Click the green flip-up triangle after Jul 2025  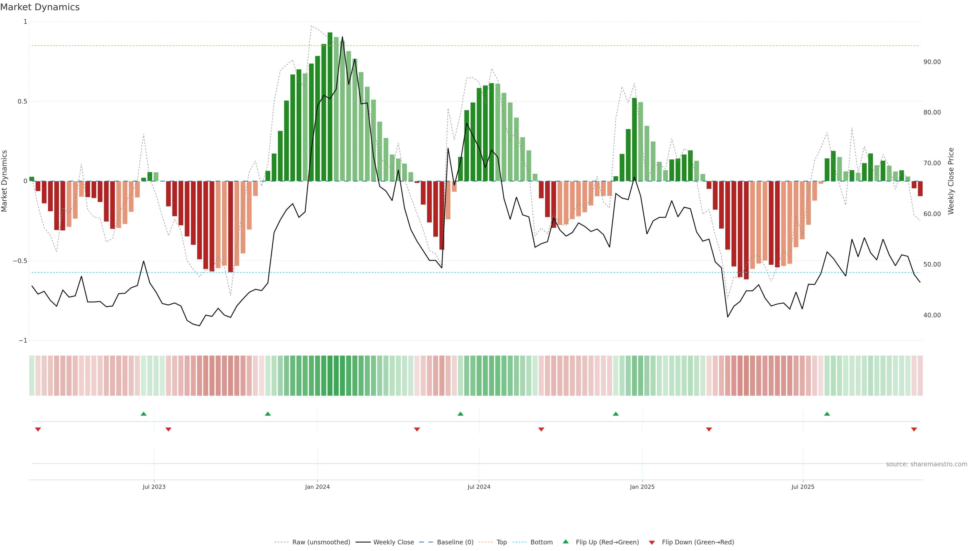click(827, 414)
